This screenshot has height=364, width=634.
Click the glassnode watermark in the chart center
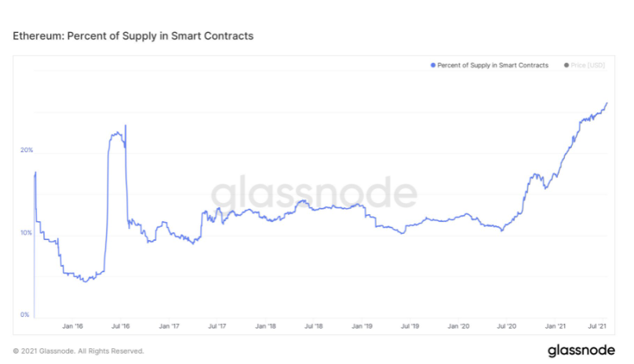tap(314, 193)
